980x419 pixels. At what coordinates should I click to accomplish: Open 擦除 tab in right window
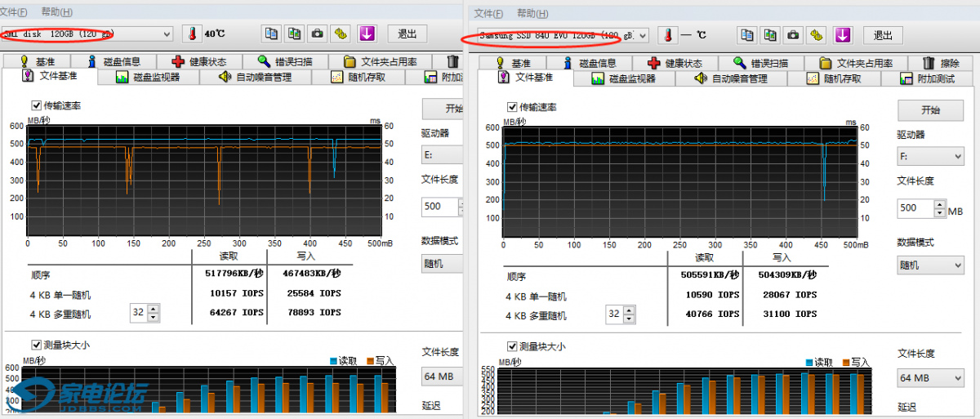pos(940,63)
